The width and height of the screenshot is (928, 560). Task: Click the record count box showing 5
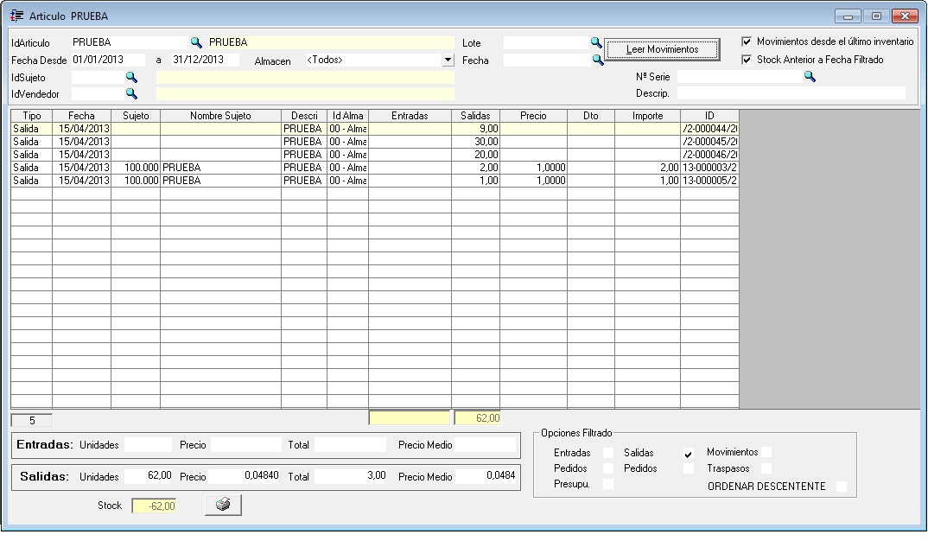click(32, 420)
